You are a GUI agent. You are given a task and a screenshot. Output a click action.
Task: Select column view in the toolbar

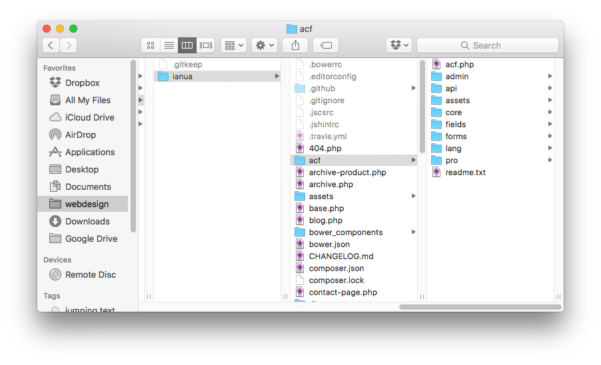[x=187, y=45]
